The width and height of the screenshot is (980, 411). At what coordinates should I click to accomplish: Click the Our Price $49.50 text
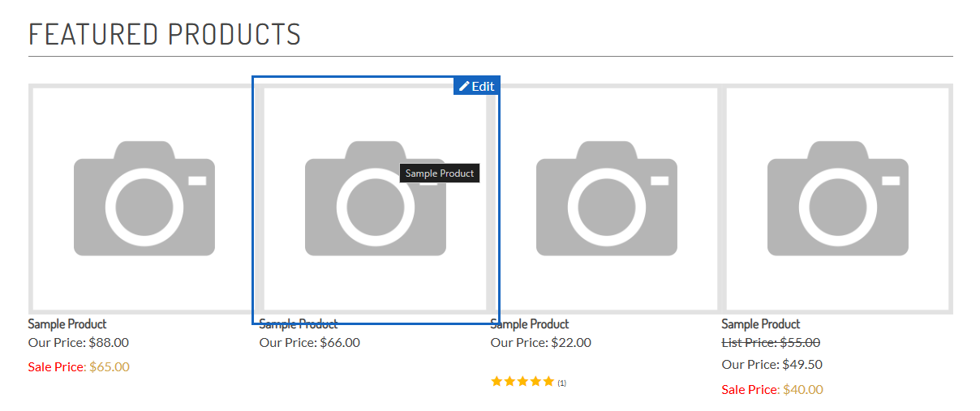pyautogui.click(x=772, y=364)
